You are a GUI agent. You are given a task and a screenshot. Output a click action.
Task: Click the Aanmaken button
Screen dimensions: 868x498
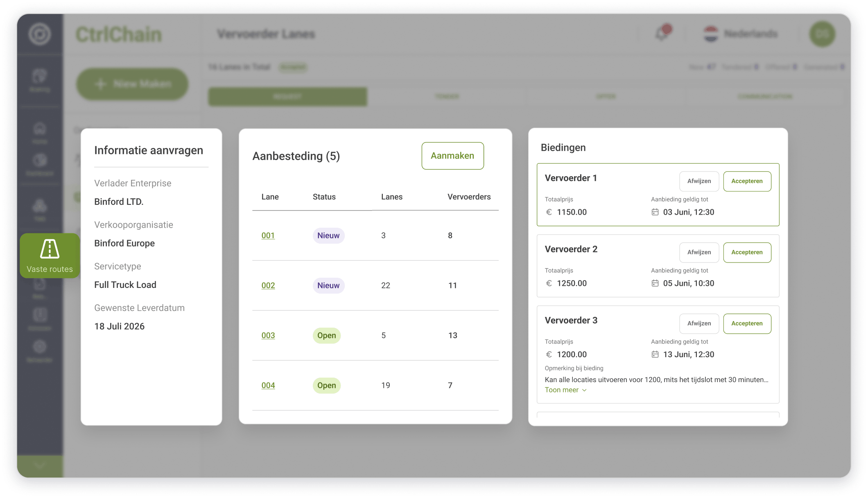pos(452,156)
